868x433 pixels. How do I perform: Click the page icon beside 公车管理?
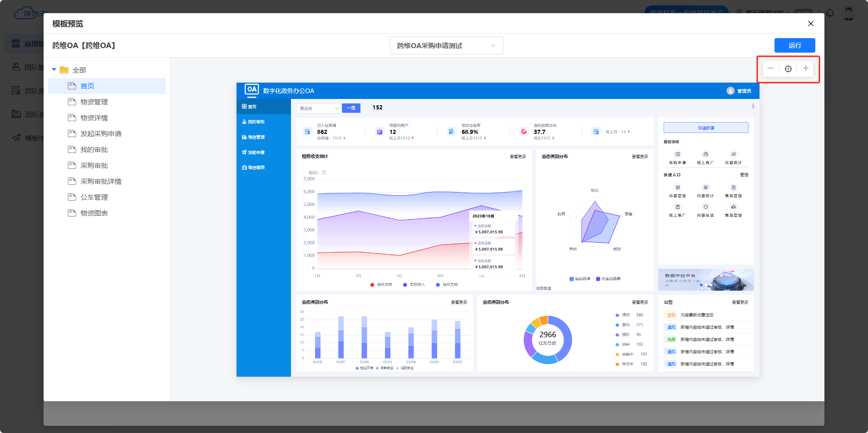(x=72, y=197)
